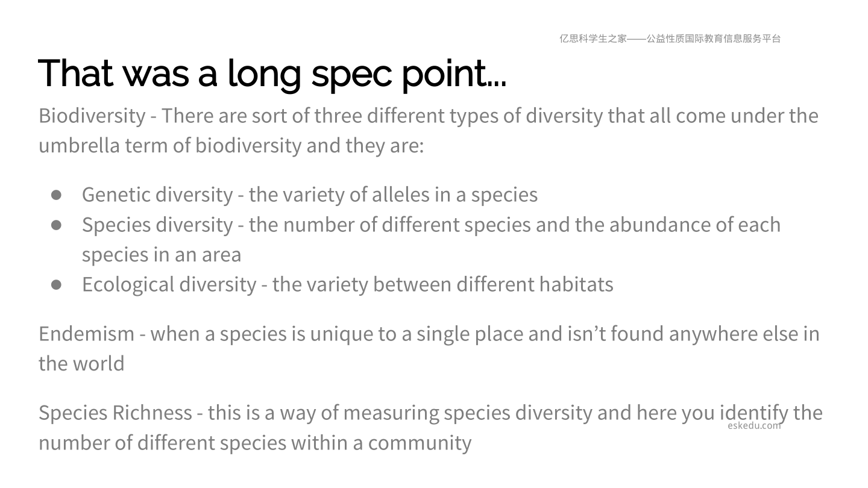Click 'number of different species within a community' line
868x488 pixels.
(255, 443)
